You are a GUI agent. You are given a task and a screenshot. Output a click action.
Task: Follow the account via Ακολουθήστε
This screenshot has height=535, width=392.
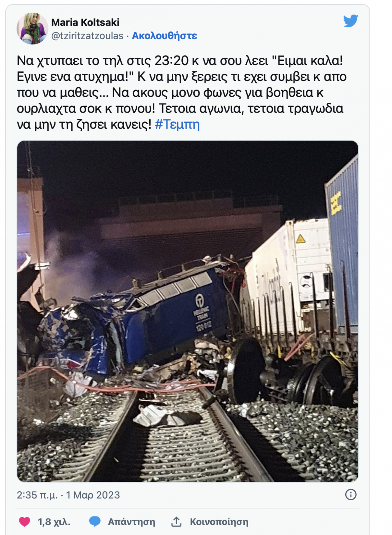point(164,36)
